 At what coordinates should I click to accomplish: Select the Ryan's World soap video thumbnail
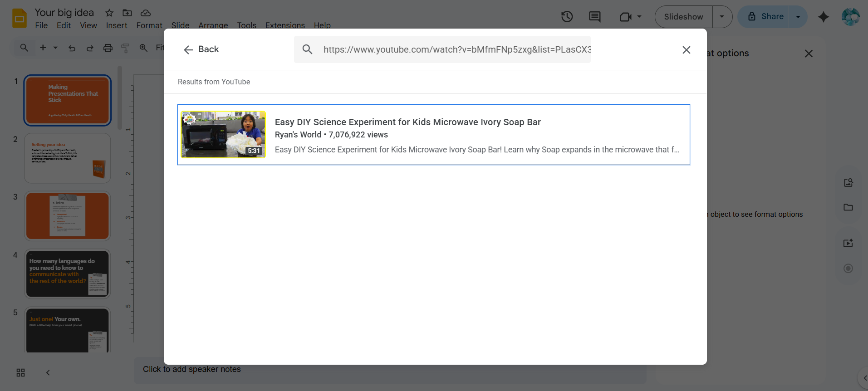(x=223, y=135)
